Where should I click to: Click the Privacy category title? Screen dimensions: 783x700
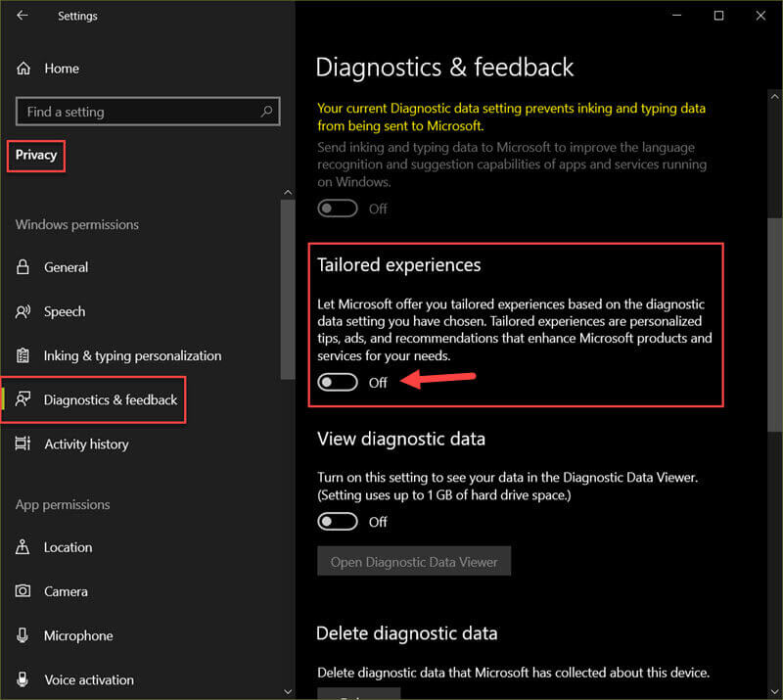point(36,155)
